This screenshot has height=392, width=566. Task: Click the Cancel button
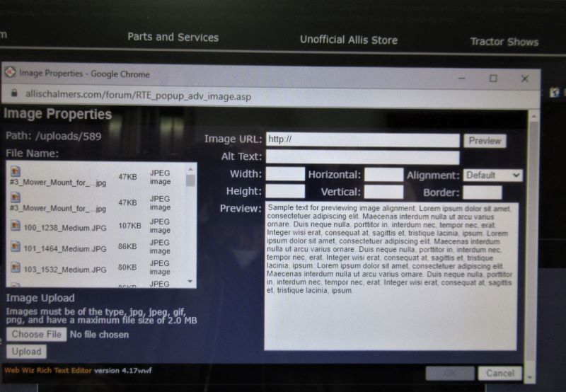[x=500, y=373]
